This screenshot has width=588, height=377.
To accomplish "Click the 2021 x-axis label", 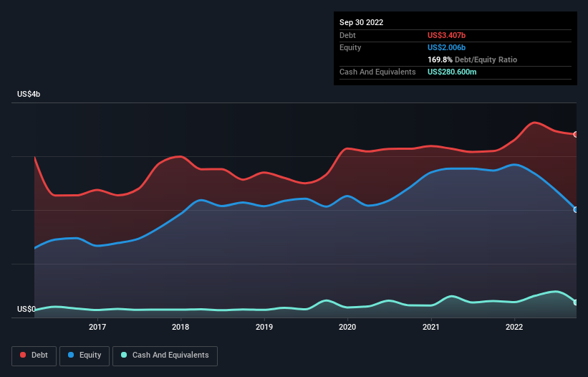I will (x=431, y=327).
